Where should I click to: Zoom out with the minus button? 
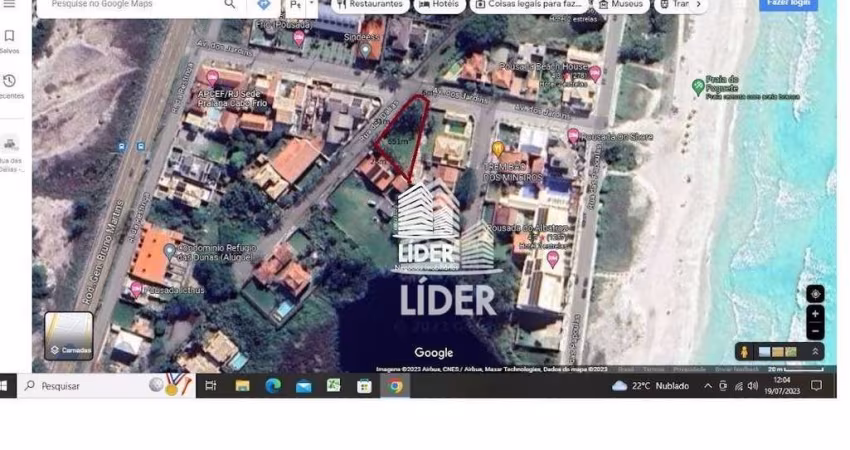[815, 331]
